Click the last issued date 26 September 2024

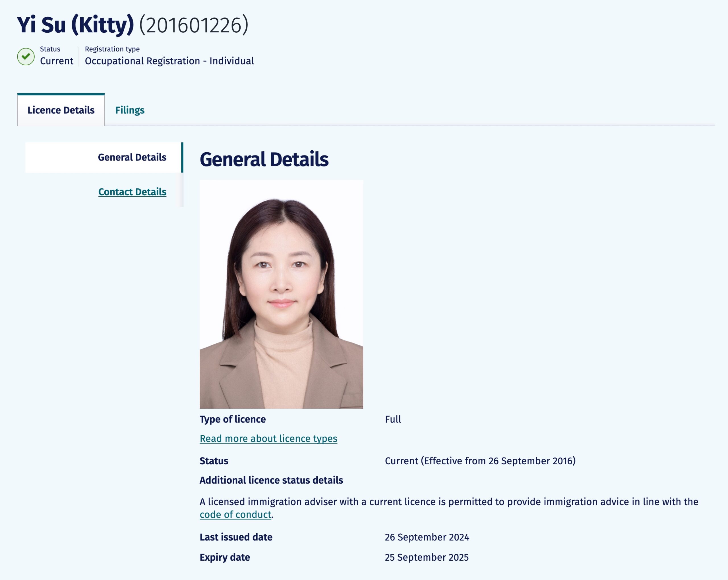pos(427,537)
